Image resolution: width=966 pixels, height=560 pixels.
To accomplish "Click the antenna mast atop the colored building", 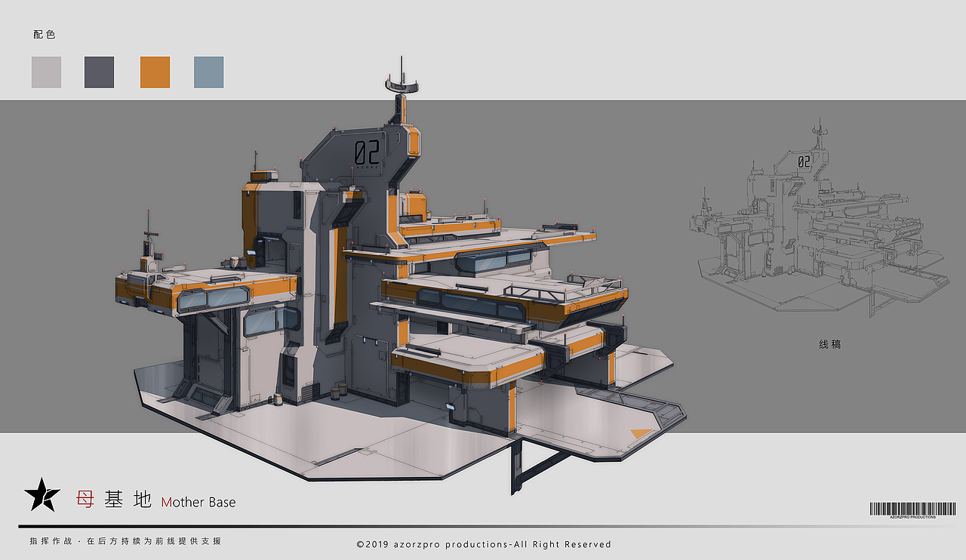I will (x=401, y=89).
